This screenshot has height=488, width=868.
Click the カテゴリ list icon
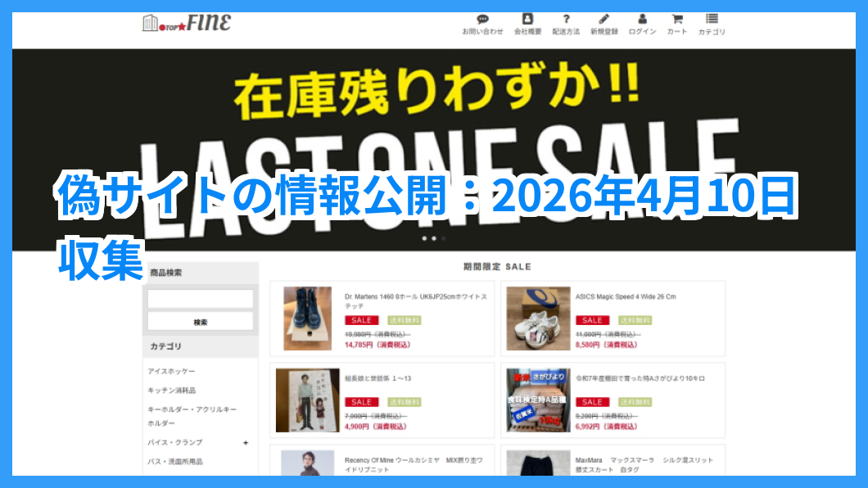coord(712,20)
